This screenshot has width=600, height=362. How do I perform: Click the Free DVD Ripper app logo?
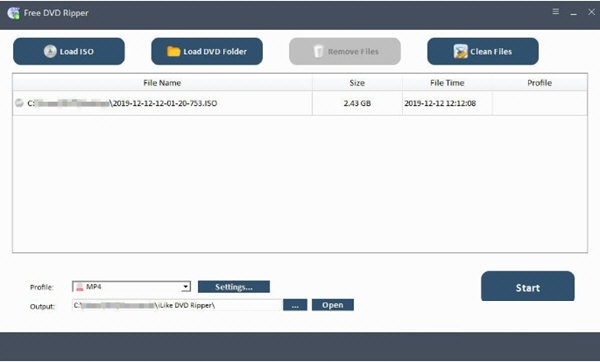click(x=13, y=13)
